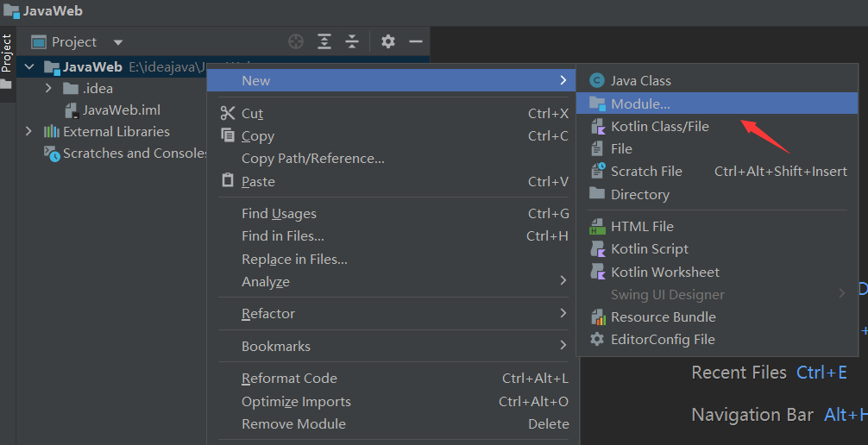Open the Refactor submenu
This screenshot has width=868, height=445.
[268, 314]
